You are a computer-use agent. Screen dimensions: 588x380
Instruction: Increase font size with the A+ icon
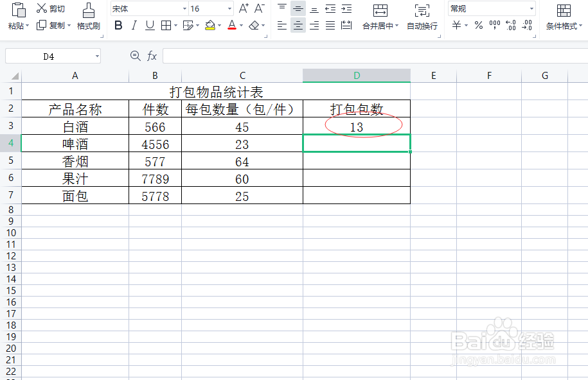click(243, 8)
